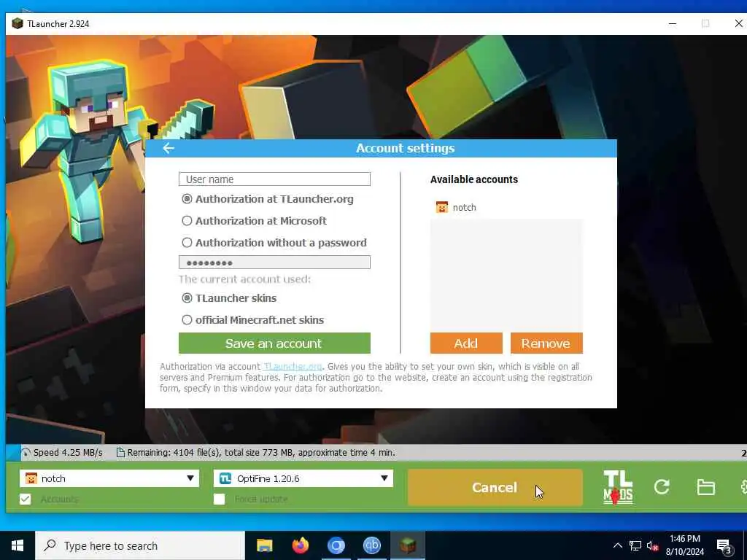Click the Type here to search box
This screenshot has width=747, height=560.
click(x=139, y=545)
